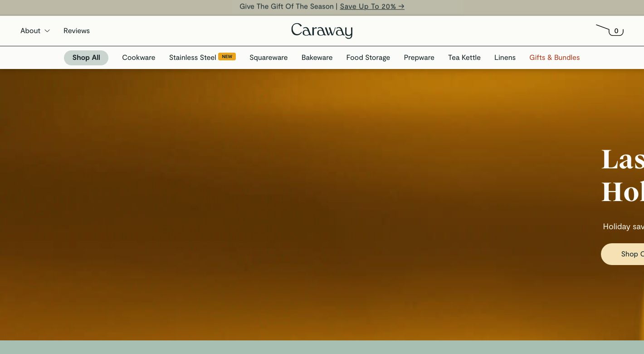View the Tea Kettle collection
Image resolution: width=644 pixels, height=354 pixels.
[x=464, y=57]
